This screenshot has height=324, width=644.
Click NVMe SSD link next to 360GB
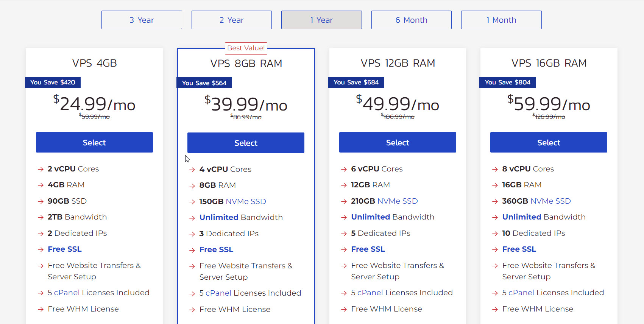coord(550,201)
